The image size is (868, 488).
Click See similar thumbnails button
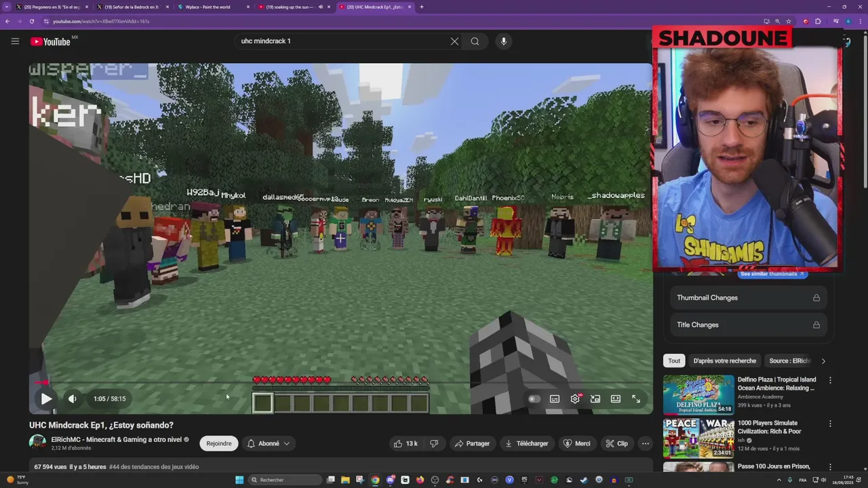pyautogui.click(x=772, y=274)
